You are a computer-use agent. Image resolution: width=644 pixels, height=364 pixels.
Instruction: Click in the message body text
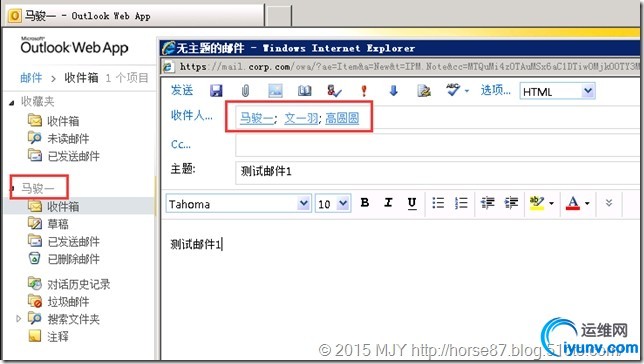pos(196,245)
